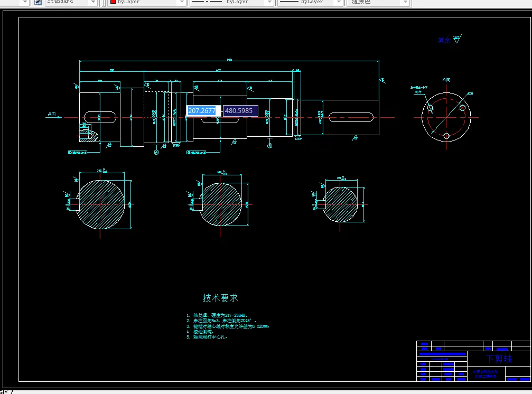Click the text style manager icon left of Standard

[x=38, y=2]
